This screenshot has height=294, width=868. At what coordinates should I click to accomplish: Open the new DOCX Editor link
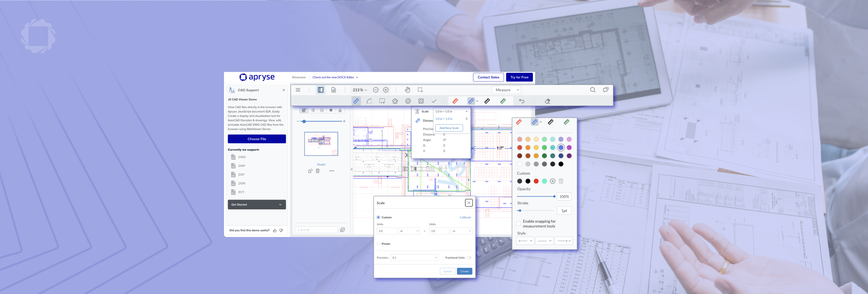click(335, 77)
